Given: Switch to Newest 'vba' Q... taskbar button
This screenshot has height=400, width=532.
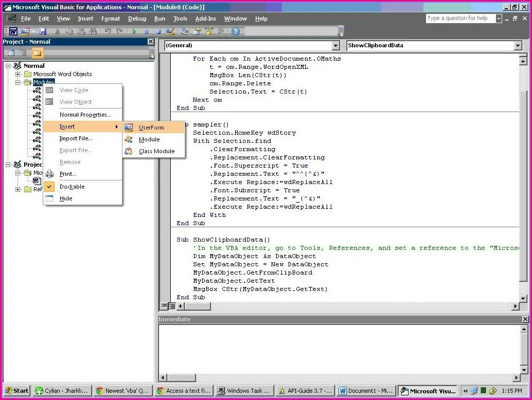Looking at the screenshot, I should [x=123, y=391].
